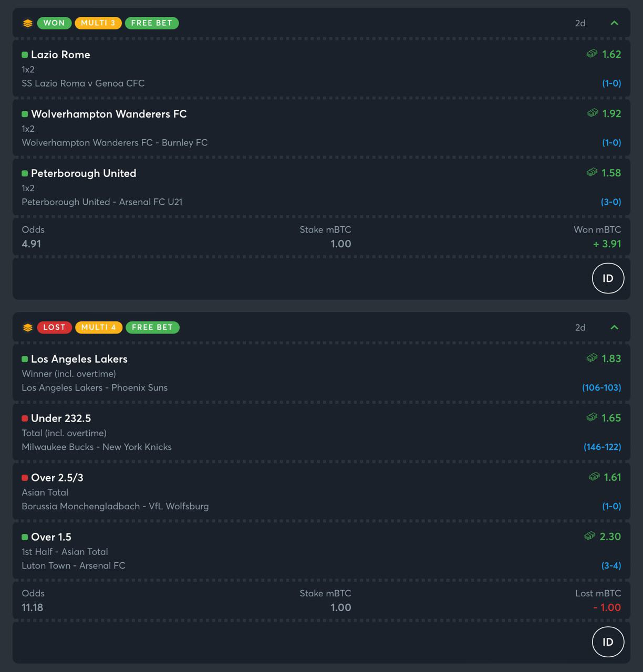Click Los Angeles Lakers - Phoenix Suns match

point(95,387)
